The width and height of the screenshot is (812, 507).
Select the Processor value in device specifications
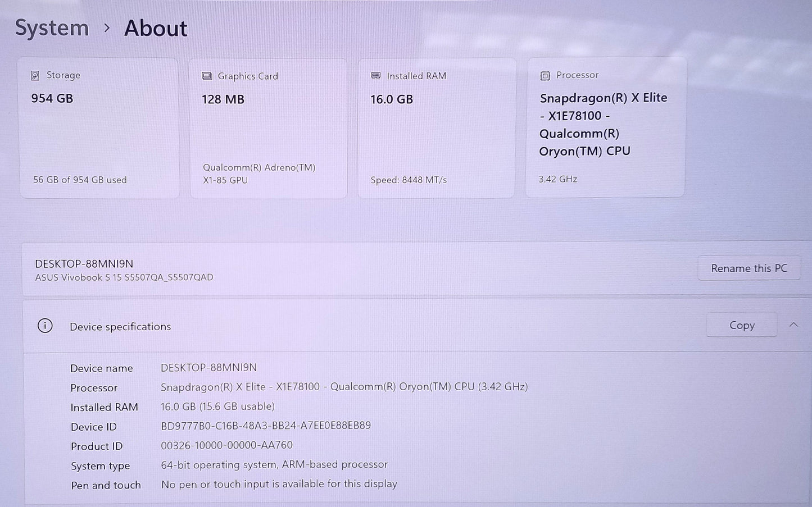point(344,386)
